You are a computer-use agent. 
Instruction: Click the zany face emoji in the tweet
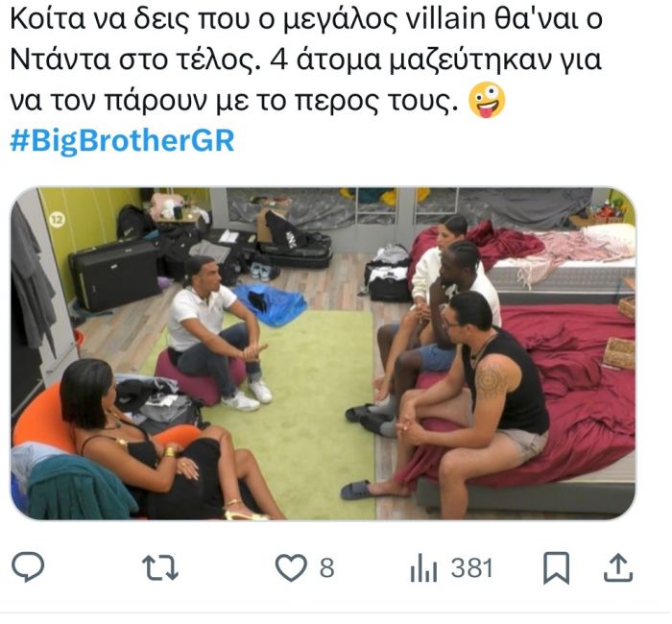[x=487, y=101]
